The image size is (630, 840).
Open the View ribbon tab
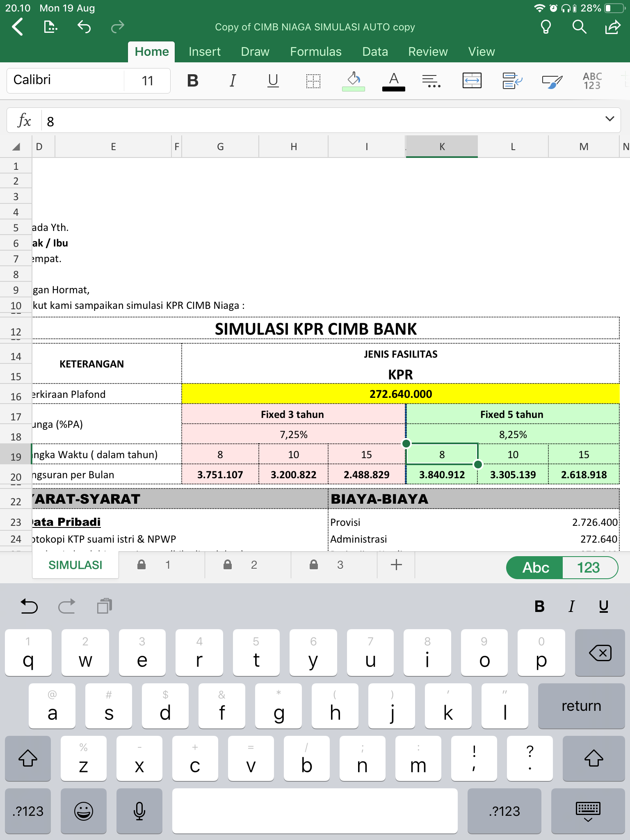click(x=482, y=52)
